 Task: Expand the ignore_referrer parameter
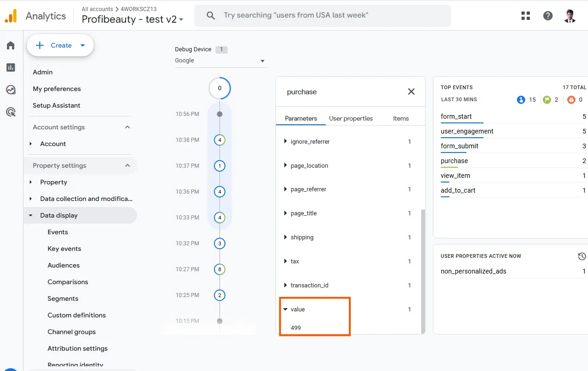(x=286, y=141)
